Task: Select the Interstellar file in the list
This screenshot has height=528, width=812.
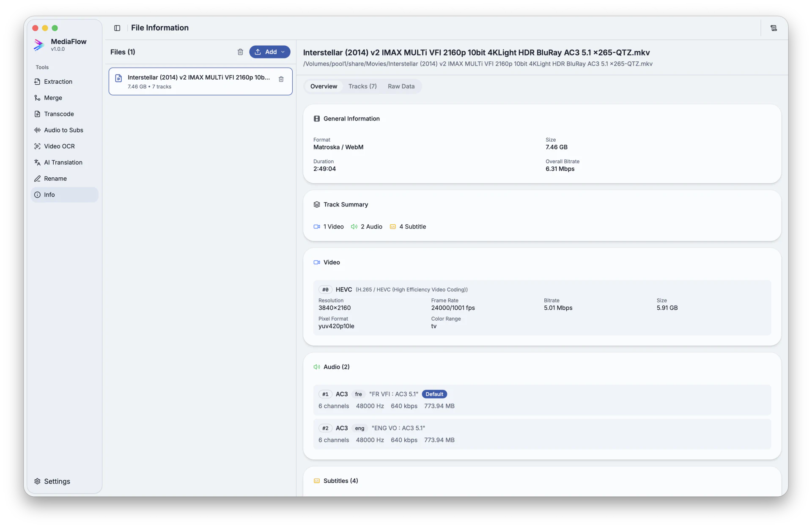Action: (200, 81)
